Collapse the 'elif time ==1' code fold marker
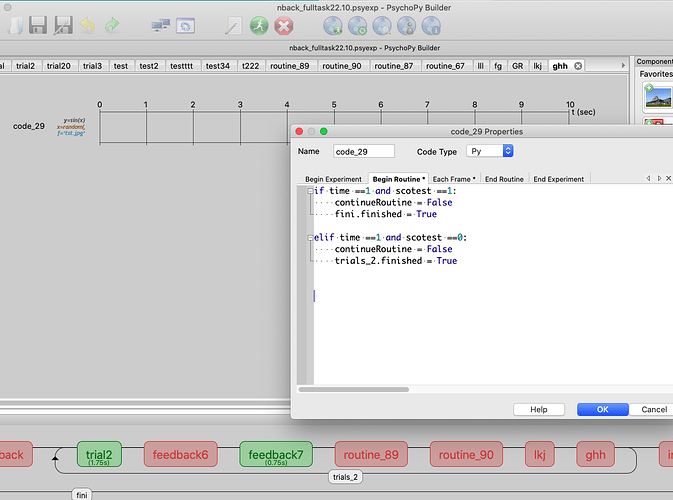 [x=310, y=237]
